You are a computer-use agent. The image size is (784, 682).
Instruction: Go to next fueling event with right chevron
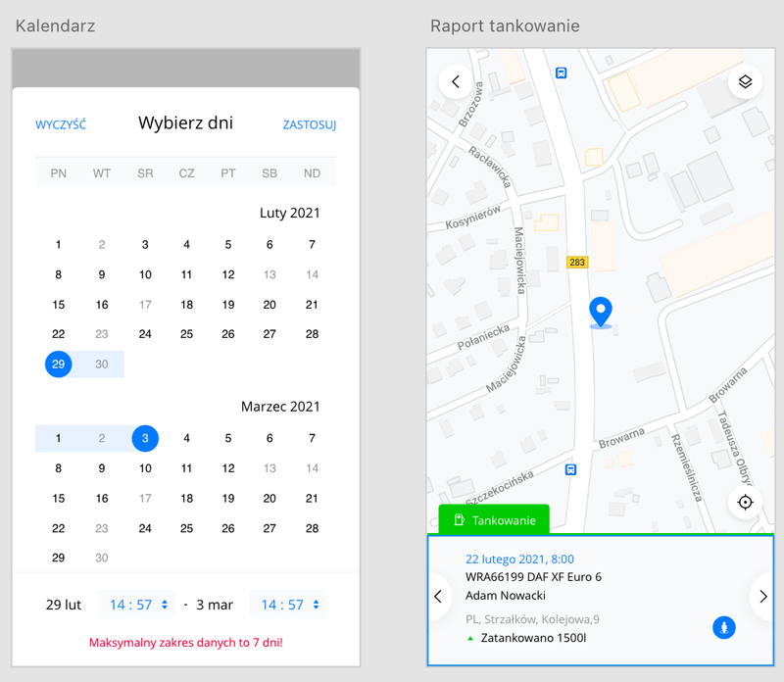coord(762,596)
